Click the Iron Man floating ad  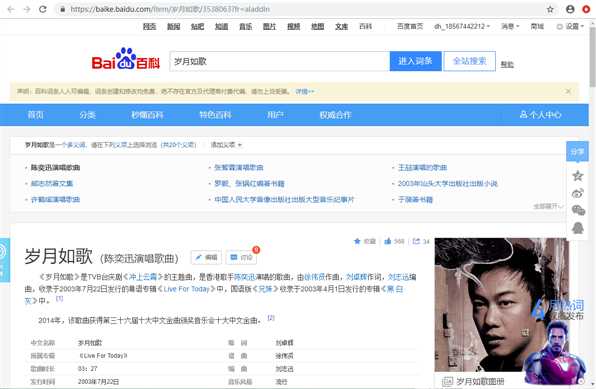554,352
